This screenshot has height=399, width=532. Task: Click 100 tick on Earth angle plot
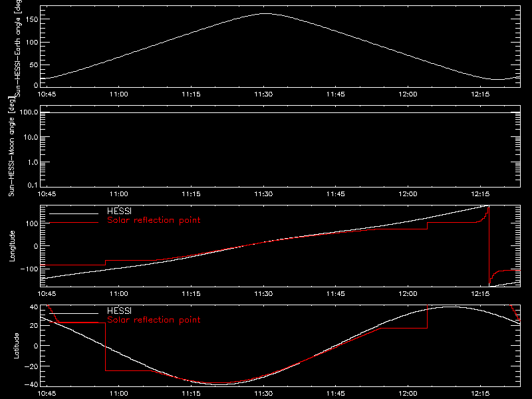click(32, 43)
